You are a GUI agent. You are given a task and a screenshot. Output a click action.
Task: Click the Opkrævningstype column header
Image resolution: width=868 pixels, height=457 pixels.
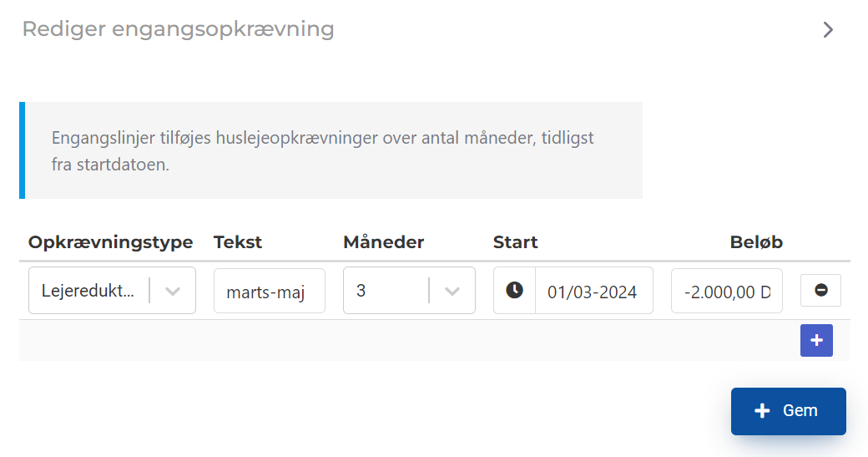coord(111,242)
